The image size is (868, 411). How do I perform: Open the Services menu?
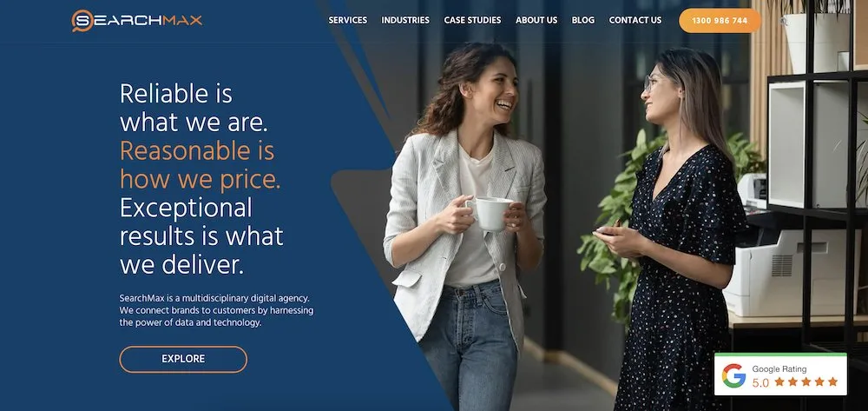pyautogui.click(x=348, y=20)
